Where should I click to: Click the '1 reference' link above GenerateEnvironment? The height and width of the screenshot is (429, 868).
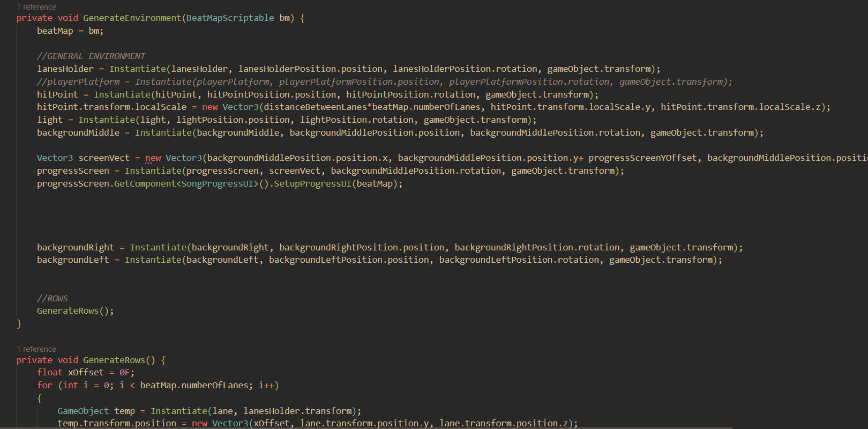pyautogui.click(x=36, y=7)
